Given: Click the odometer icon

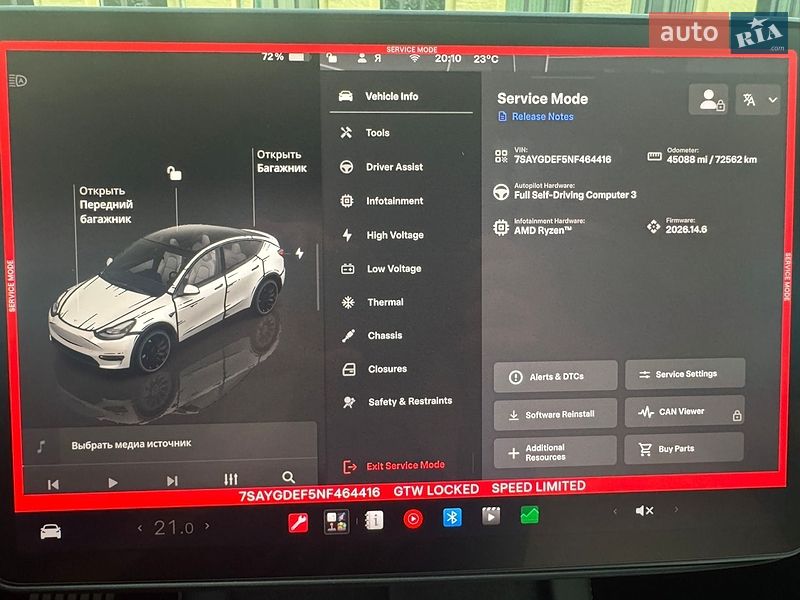Looking at the screenshot, I should click(x=654, y=156).
